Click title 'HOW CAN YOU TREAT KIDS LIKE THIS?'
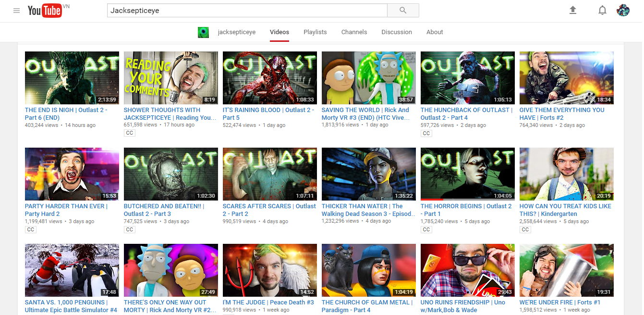The image size is (644, 315). (x=565, y=210)
